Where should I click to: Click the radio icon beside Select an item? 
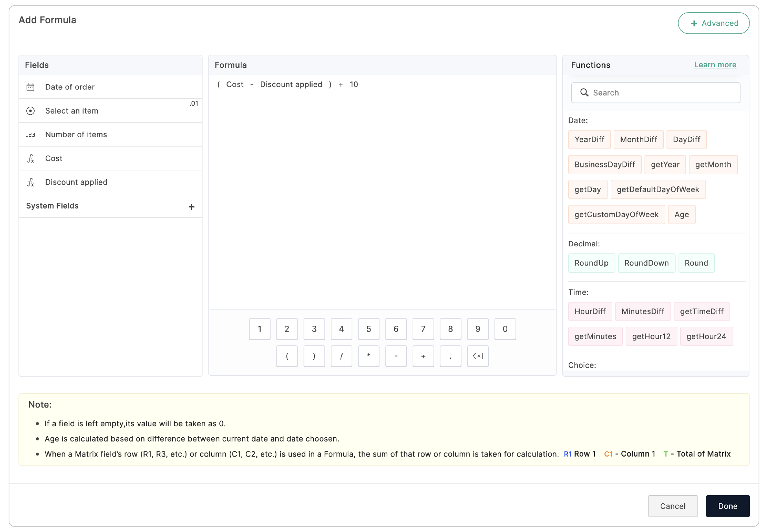30,111
